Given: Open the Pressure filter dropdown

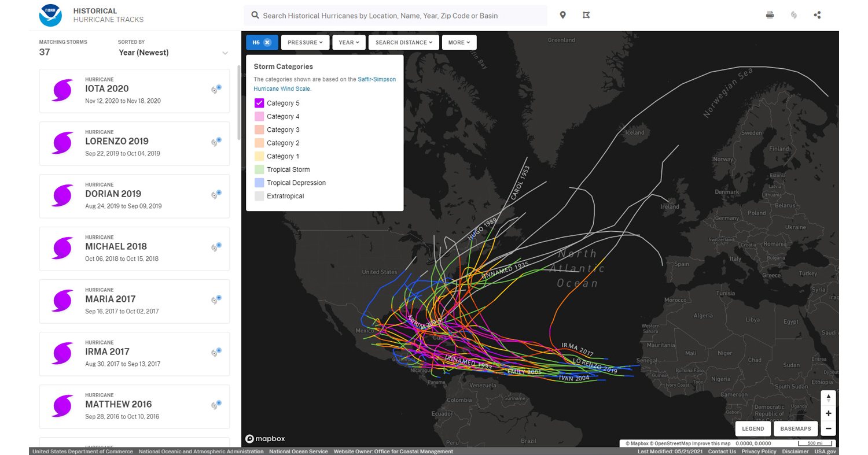Looking at the screenshot, I should (305, 42).
